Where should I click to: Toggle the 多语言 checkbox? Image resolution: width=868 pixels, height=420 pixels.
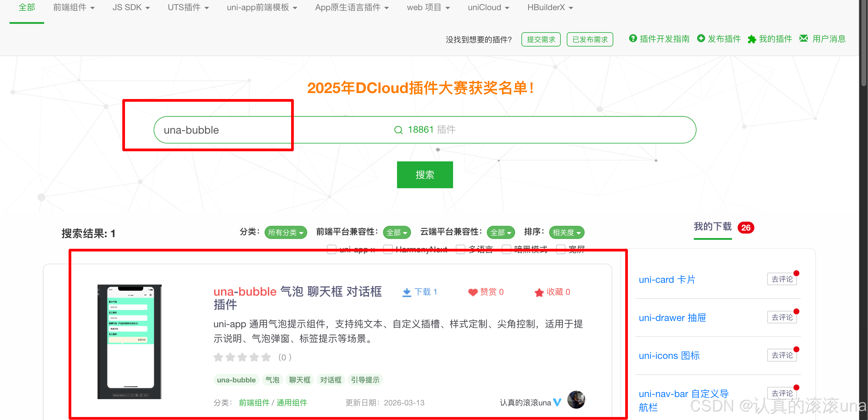click(461, 249)
